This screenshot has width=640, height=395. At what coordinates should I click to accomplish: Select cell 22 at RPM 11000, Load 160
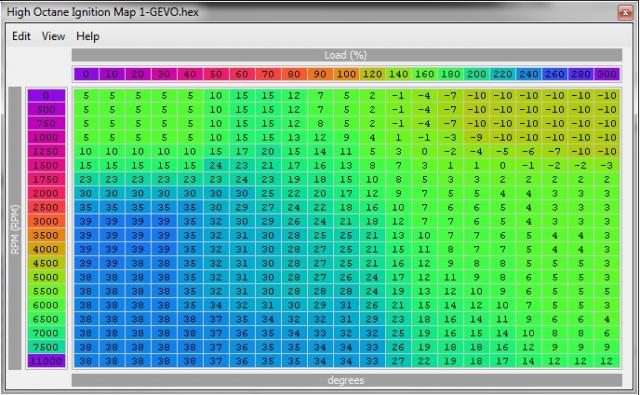[424, 361]
